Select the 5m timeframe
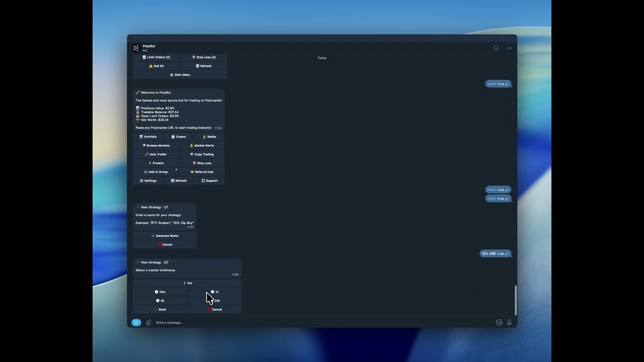This screenshot has height=362, width=644. pos(187,283)
